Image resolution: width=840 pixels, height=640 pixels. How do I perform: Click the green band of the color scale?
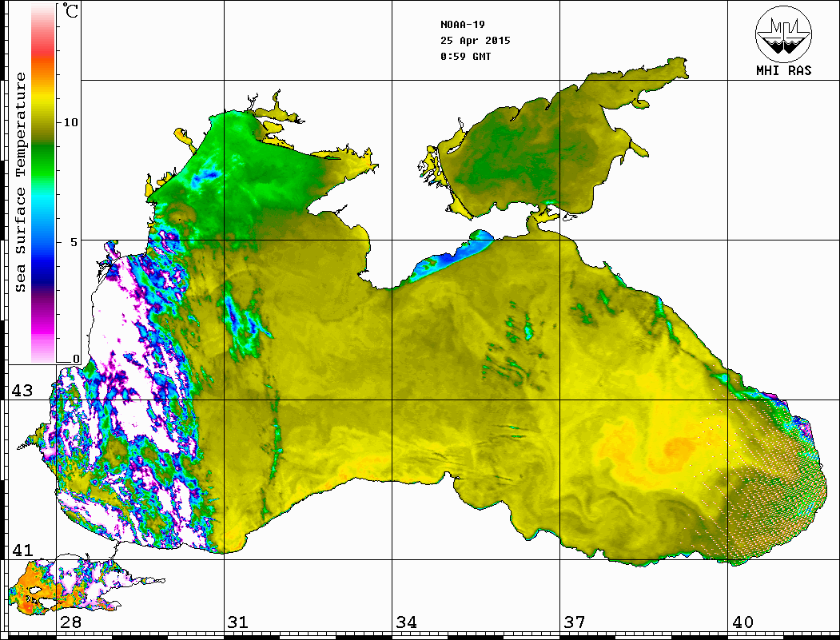pyautogui.click(x=43, y=161)
